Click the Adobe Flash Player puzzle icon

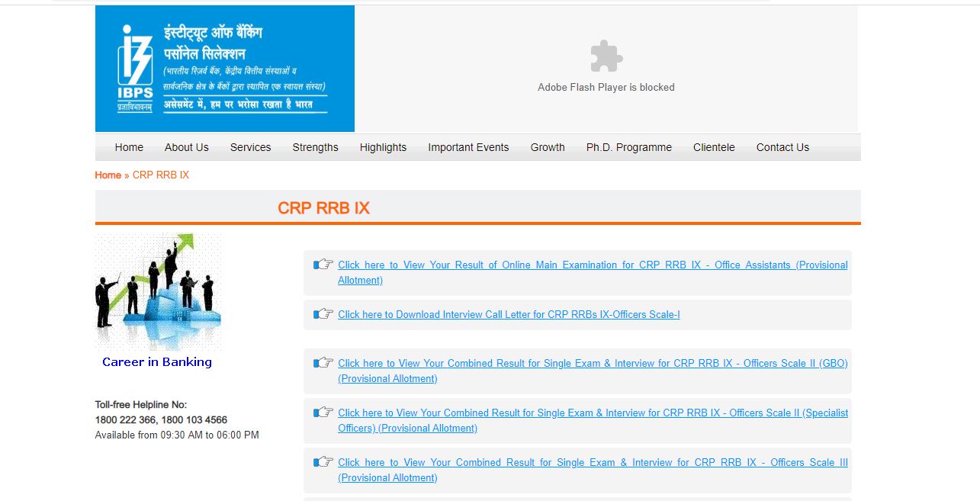pos(606,55)
